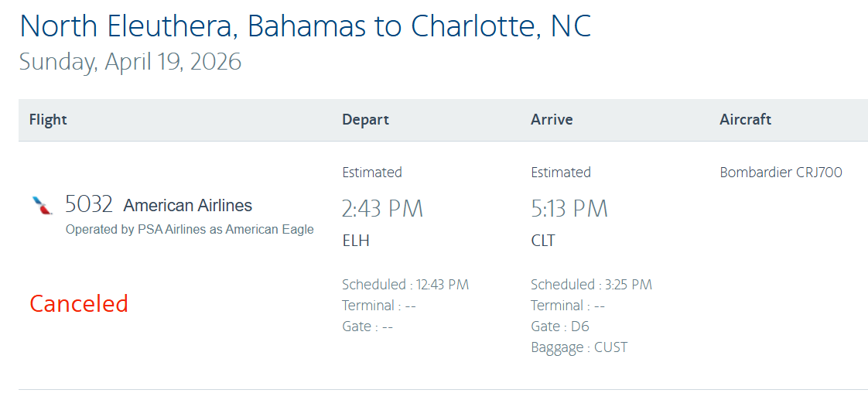Click the Flight column header

[48, 120]
